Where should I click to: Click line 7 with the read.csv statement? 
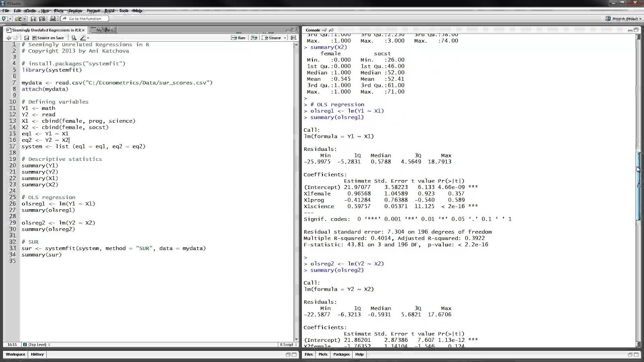tap(117, 82)
